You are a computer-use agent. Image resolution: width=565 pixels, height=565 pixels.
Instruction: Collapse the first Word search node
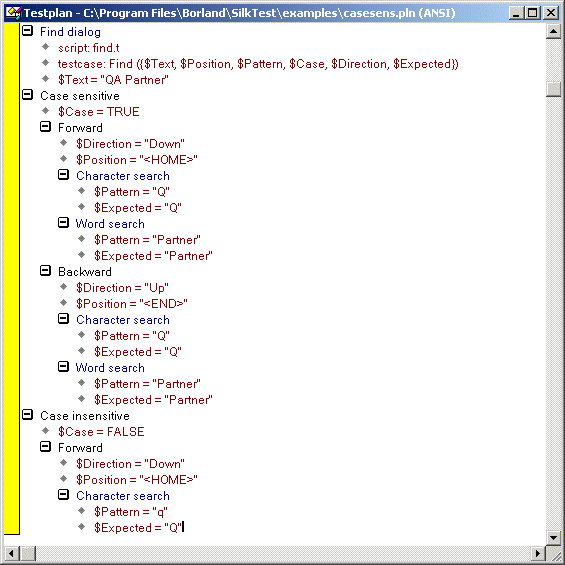click(x=63, y=223)
